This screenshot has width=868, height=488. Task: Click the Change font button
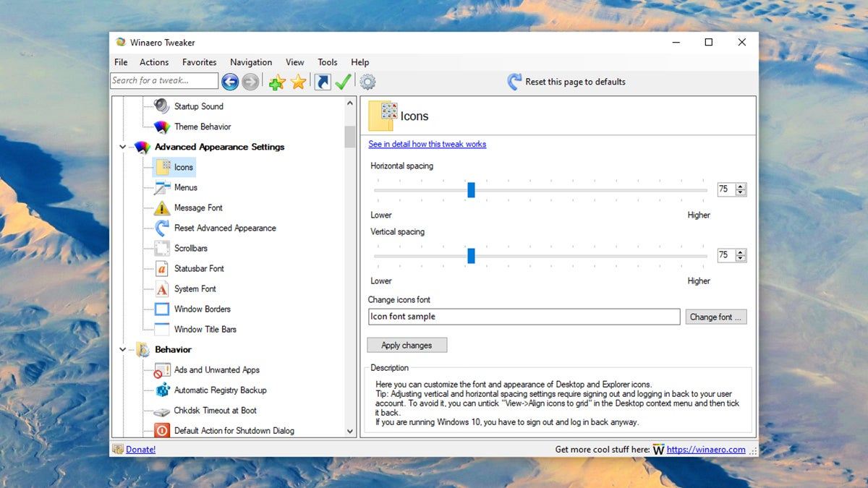coord(715,317)
